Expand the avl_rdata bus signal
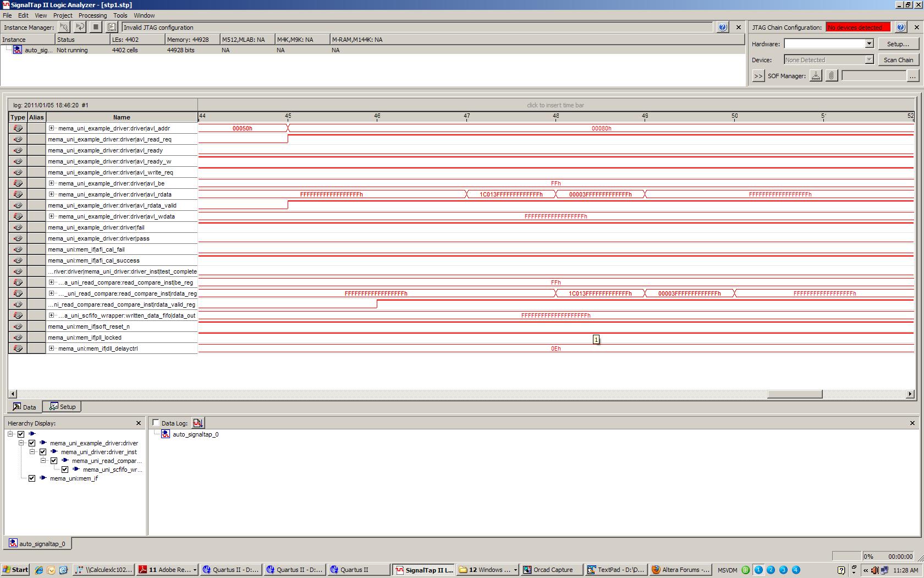This screenshot has height=578, width=924. 51,194
